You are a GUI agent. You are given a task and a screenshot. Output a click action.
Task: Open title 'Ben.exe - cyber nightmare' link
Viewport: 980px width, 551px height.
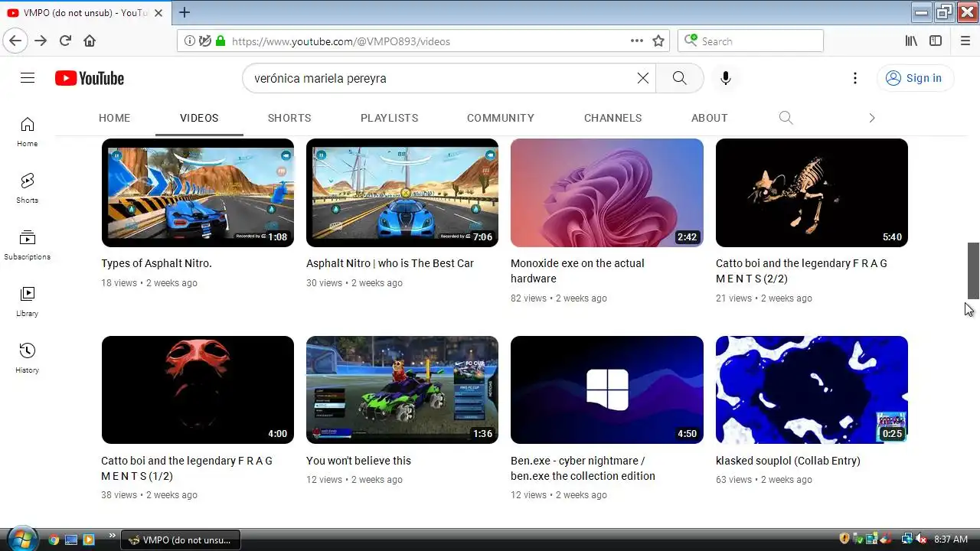click(x=583, y=468)
